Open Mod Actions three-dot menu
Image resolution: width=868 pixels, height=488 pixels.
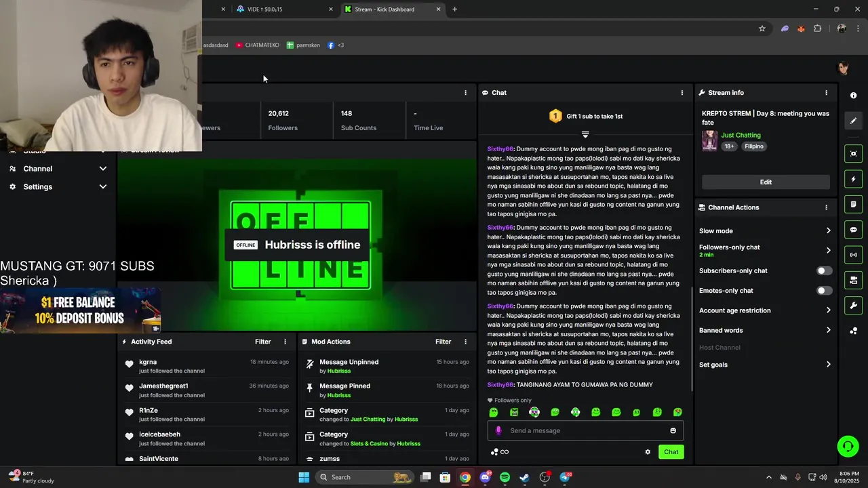[x=465, y=342]
